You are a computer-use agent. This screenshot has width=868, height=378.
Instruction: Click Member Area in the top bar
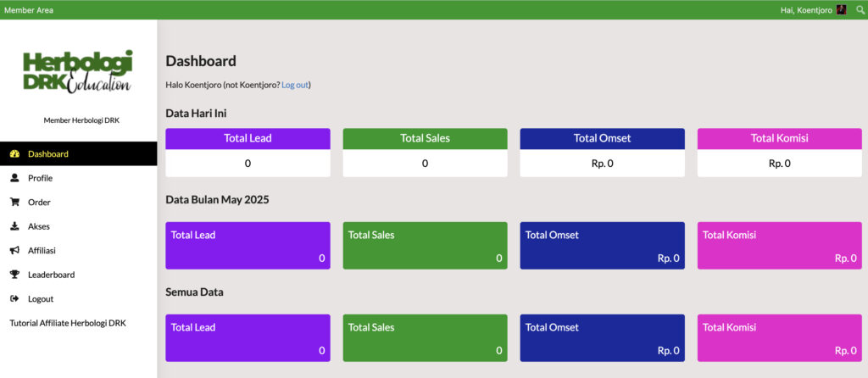coord(29,10)
